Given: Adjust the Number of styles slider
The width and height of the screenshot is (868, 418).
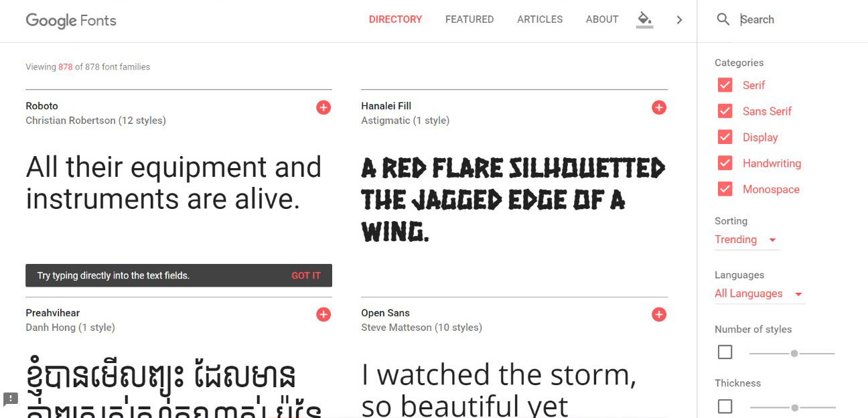Looking at the screenshot, I should pyautogui.click(x=794, y=353).
